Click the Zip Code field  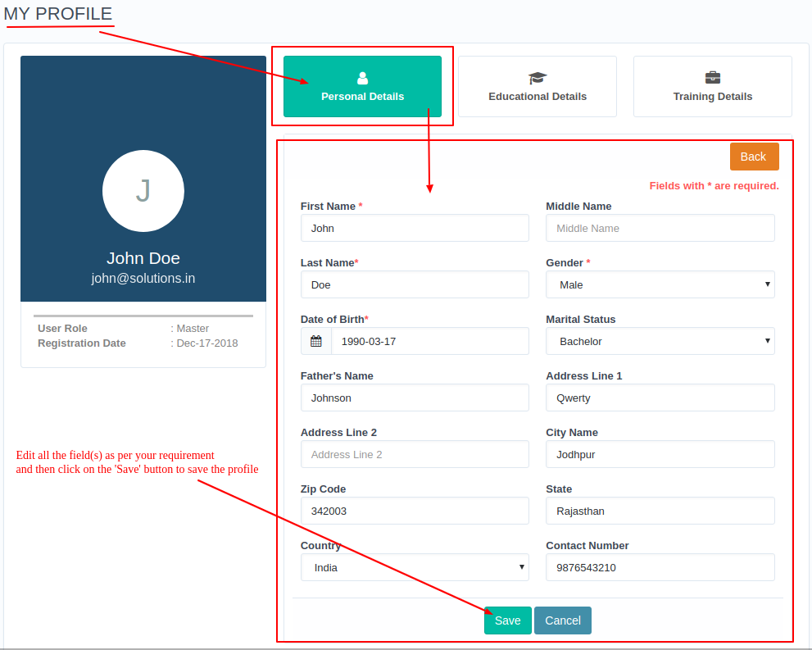click(415, 511)
